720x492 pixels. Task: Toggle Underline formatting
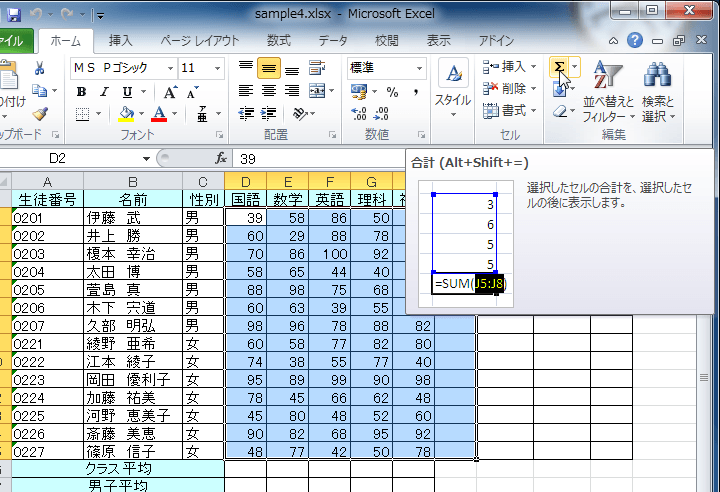pos(127,92)
